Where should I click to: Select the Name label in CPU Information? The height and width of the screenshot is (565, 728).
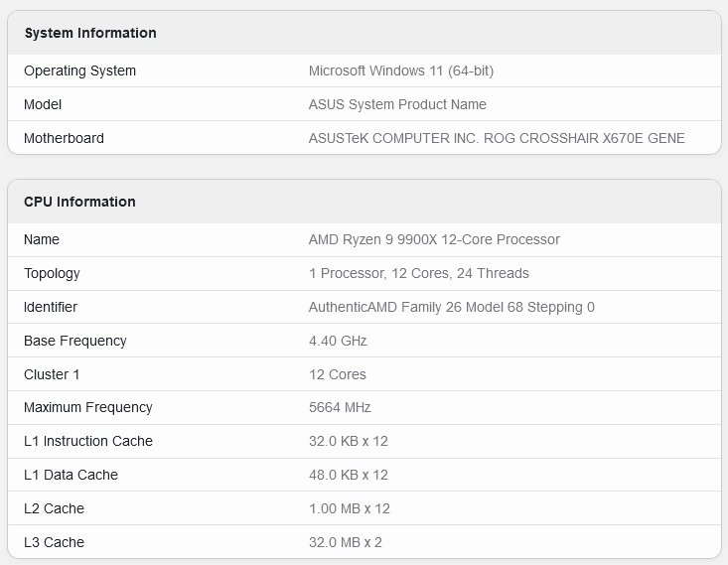(42, 239)
